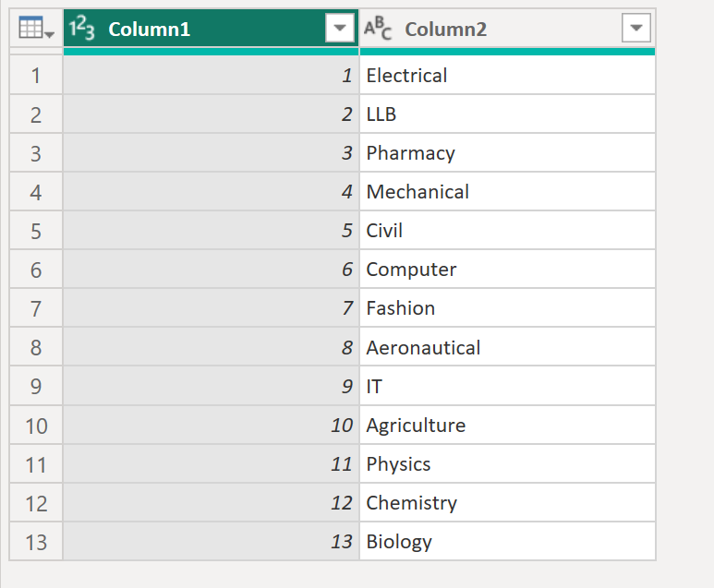Click the Column1 number data type icon

[x=82, y=30]
